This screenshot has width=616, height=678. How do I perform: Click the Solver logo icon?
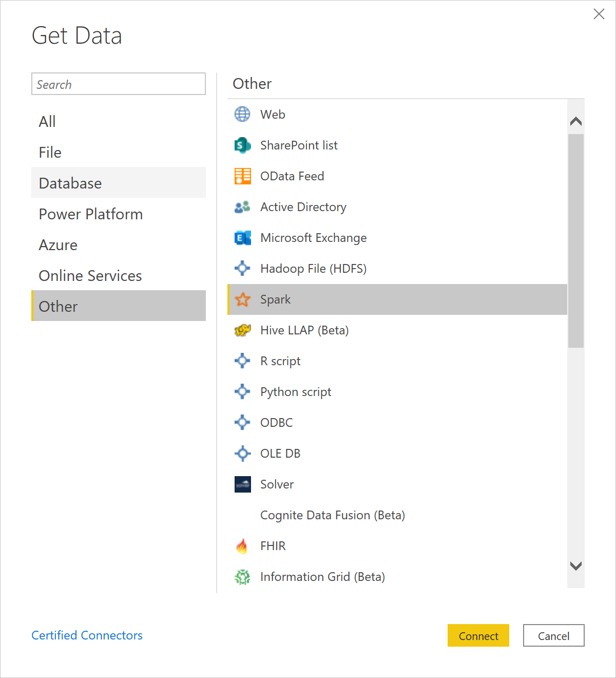242,484
